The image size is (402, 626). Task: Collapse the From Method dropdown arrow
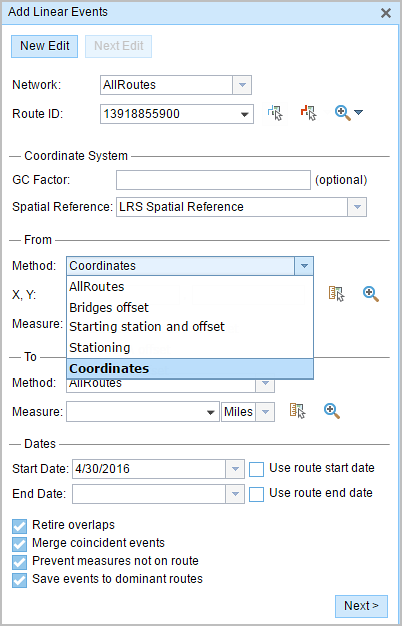[x=304, y=266]
